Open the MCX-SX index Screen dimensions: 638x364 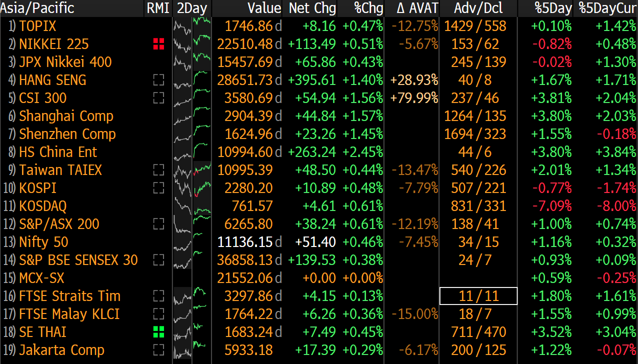[41, 278]
